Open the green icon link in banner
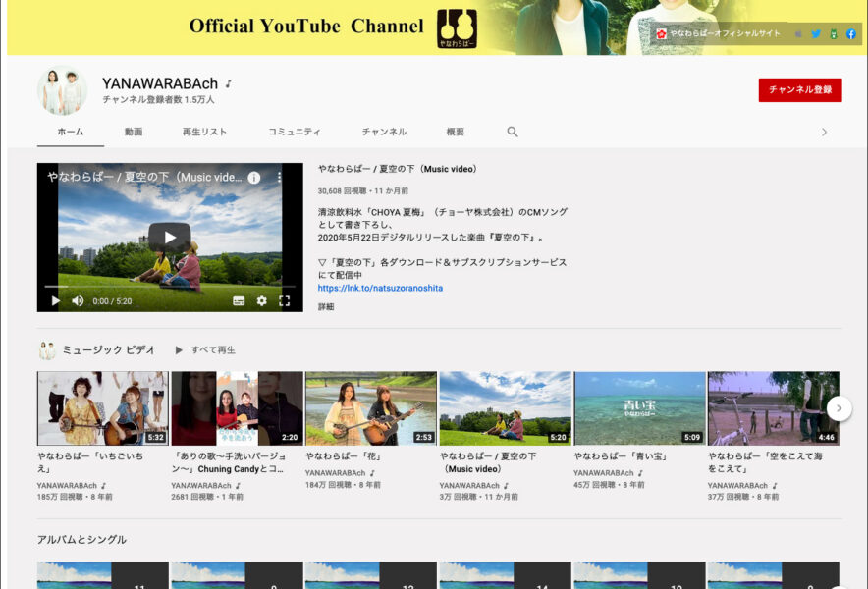868x589 pixels. [833, 33]
